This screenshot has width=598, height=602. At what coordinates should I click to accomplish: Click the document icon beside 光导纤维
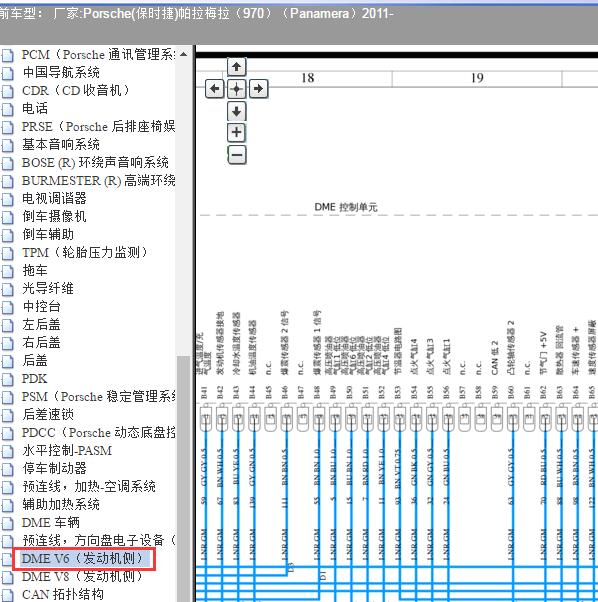pyautogui.click(x=7, y=289)
